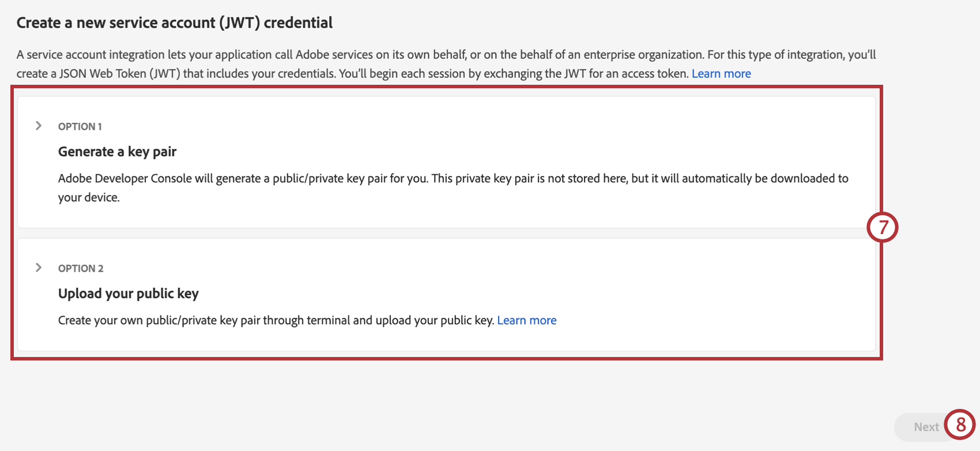The width and height of the screenshot is (980, 451).
Task: Click the OPTION 2 label
Action: pyautogui.click(x=80, y=268)
